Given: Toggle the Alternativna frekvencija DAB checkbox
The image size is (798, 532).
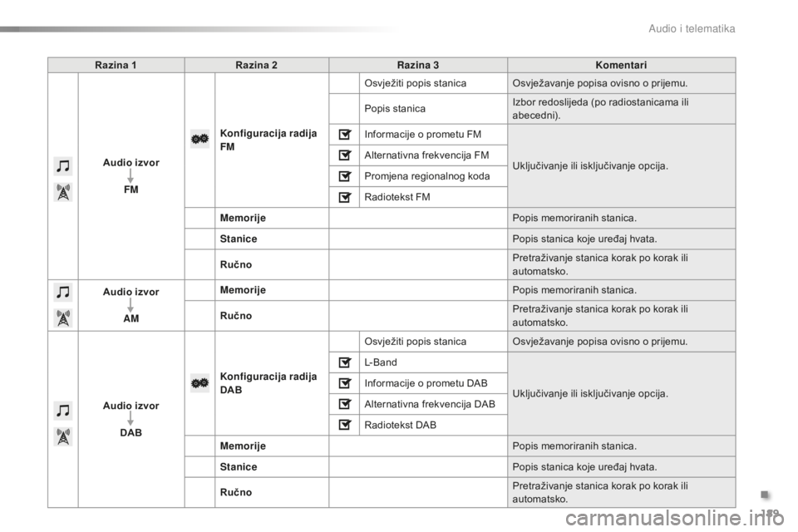Looking at the screenshot, I should point(344,404).
